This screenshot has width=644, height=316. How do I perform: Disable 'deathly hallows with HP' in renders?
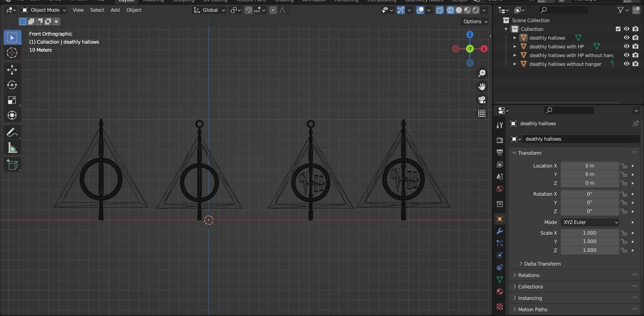tap(636, 46)
